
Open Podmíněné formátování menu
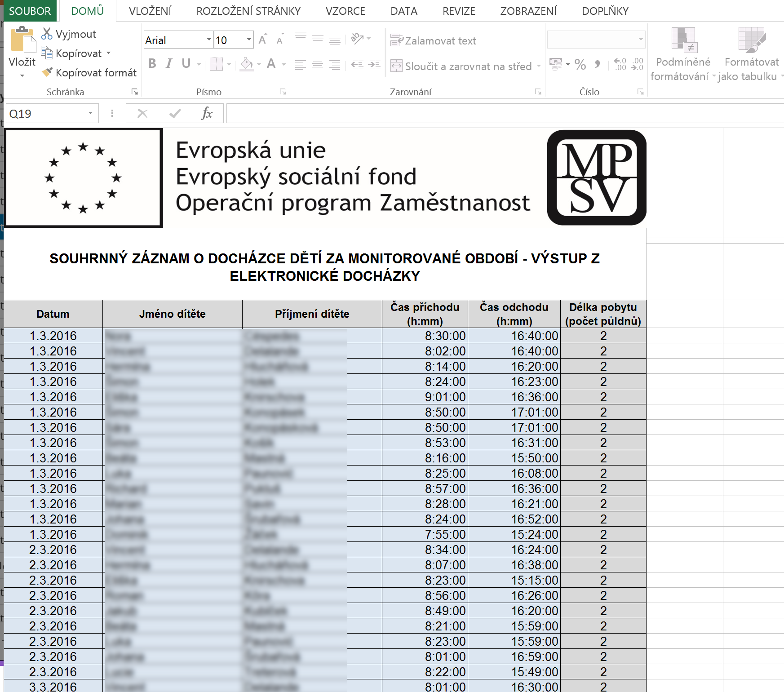click(683, 54)
